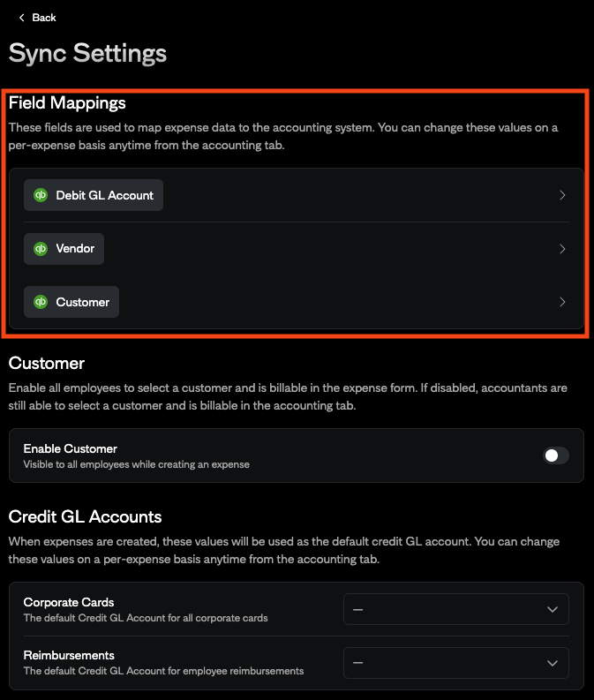This screenshot has height=700, width=594.
Task: Click the Corporate Cards dropdown arrow icon
Action: point(553,609)
